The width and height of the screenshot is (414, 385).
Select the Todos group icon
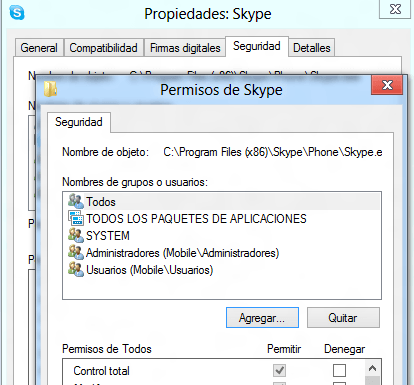pos(76,201)
